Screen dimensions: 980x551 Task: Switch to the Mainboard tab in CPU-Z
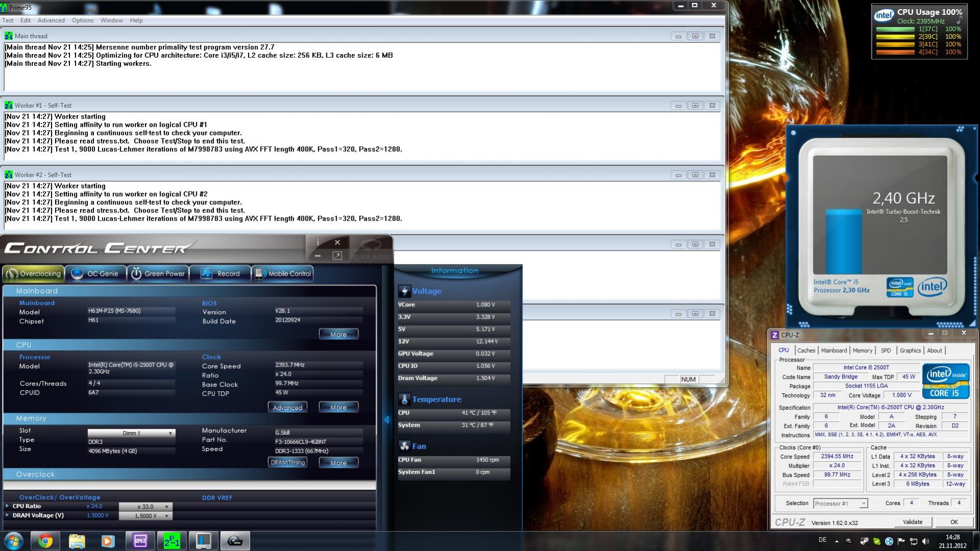(834, 350)
